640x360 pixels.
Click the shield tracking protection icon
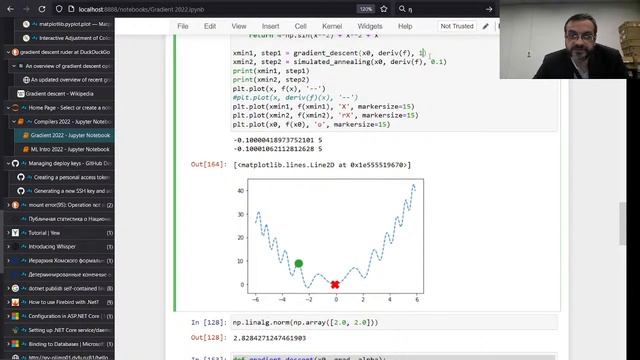point(59,9)
